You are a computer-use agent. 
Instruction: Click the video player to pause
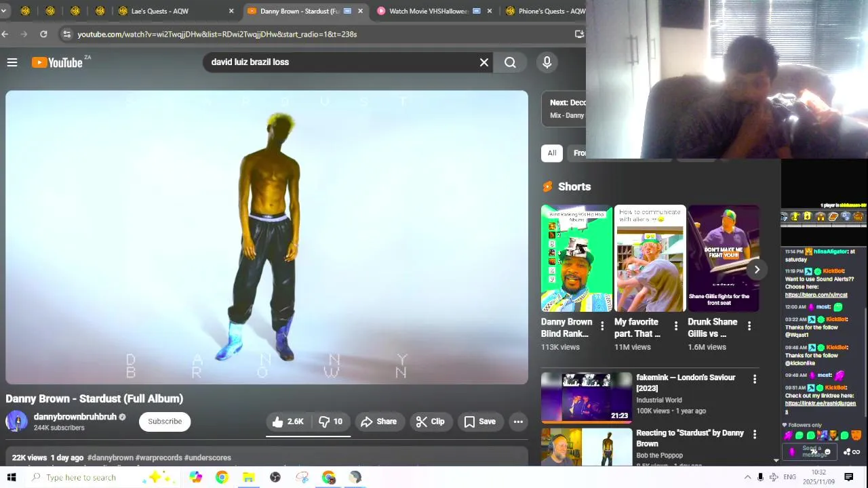click(267, 237)
